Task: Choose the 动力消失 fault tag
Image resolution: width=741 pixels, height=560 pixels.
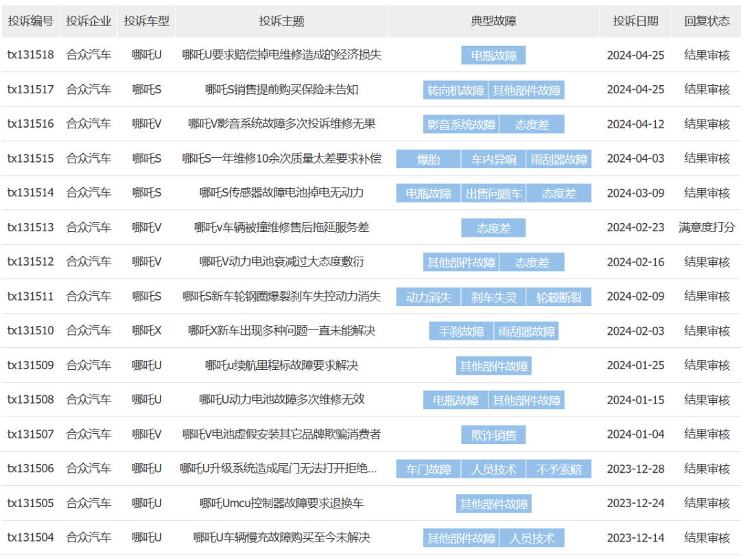Action: [428, 297]
